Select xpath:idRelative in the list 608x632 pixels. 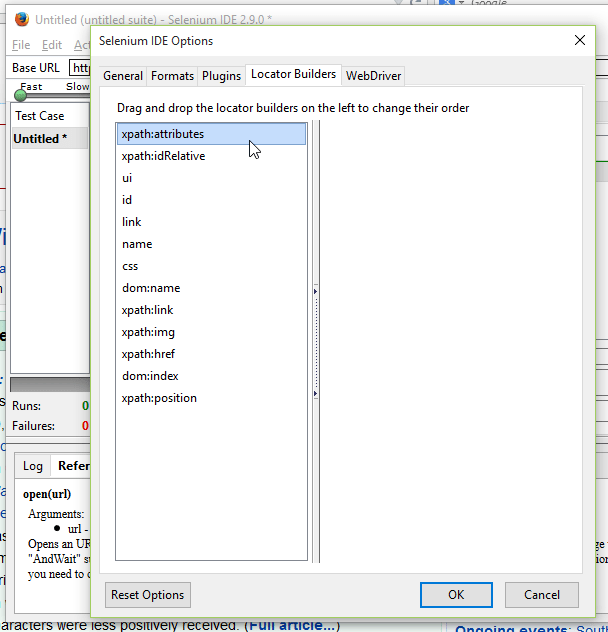click(x=211, y=156)
